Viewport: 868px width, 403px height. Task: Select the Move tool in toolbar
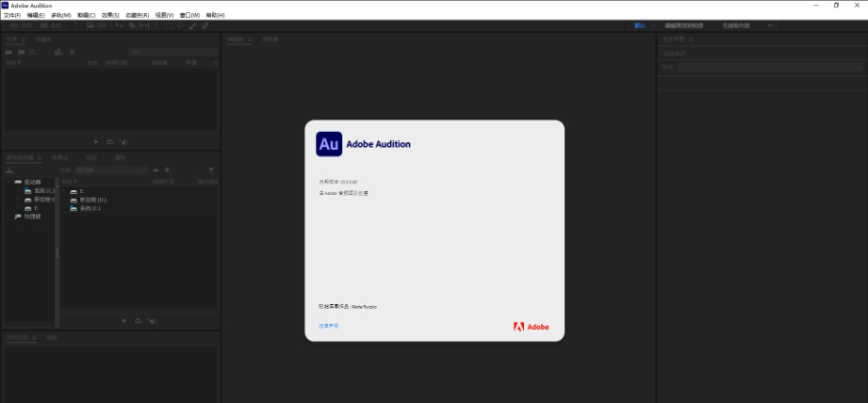coord(119,25)
